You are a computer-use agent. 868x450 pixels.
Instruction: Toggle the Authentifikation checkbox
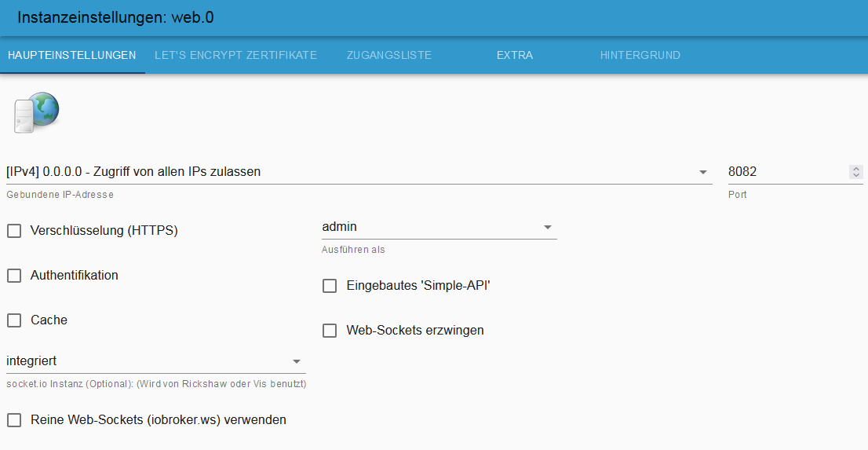click(14, 276)
